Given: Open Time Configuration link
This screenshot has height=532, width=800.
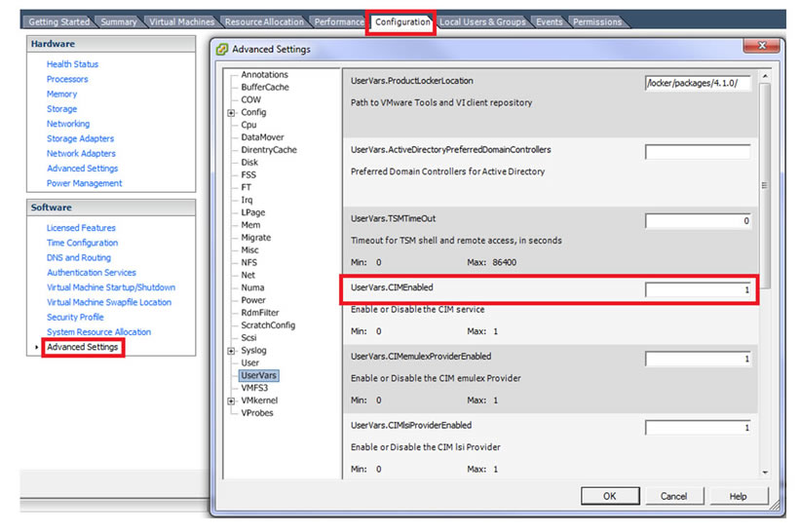Looking at the screenshot, I should tap(82, 243).
